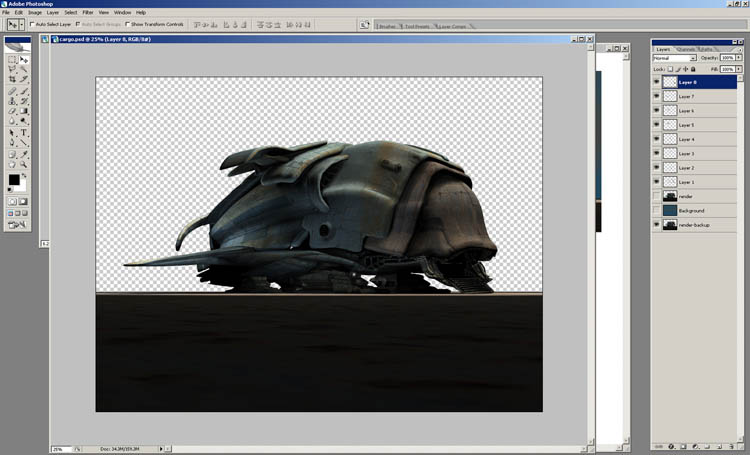Hide Layer 7 using its eye icon
The image size is (750, 455).
657,96
